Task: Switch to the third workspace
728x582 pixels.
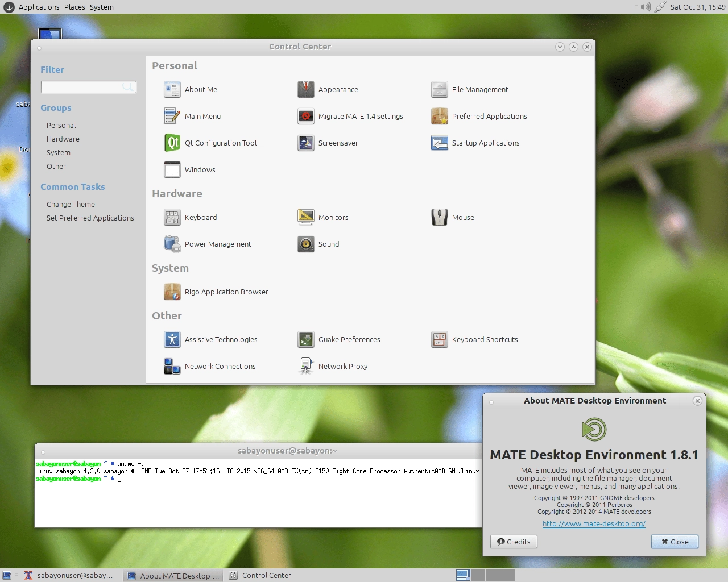Action: 493,575
